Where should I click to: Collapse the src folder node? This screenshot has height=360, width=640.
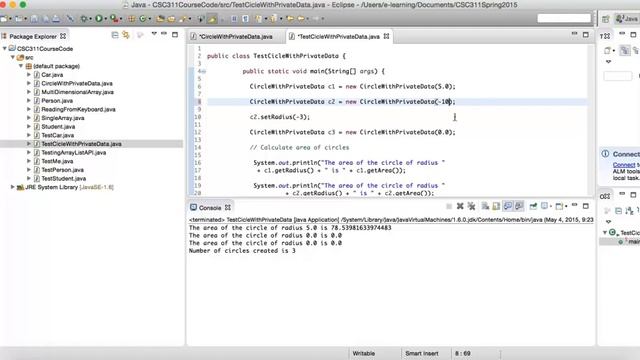[x=13, y=57]
